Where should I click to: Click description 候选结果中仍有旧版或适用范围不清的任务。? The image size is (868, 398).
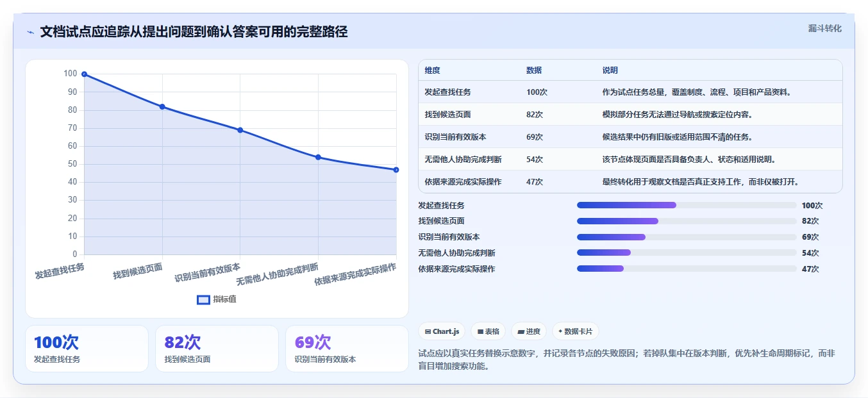click(677, 137)
